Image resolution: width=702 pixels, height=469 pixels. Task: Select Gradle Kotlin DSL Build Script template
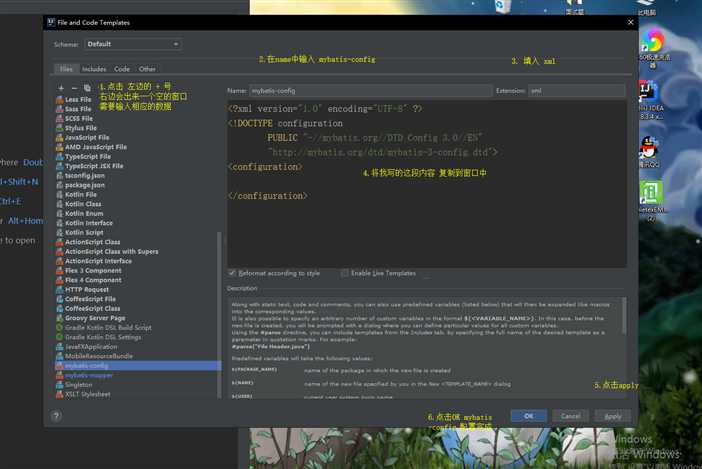(x=104, y=328)
